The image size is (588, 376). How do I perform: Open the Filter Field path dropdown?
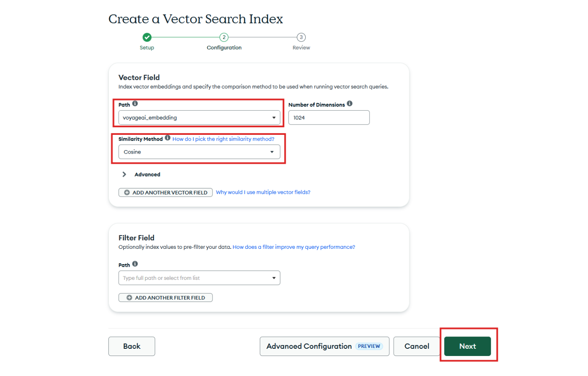199,278
